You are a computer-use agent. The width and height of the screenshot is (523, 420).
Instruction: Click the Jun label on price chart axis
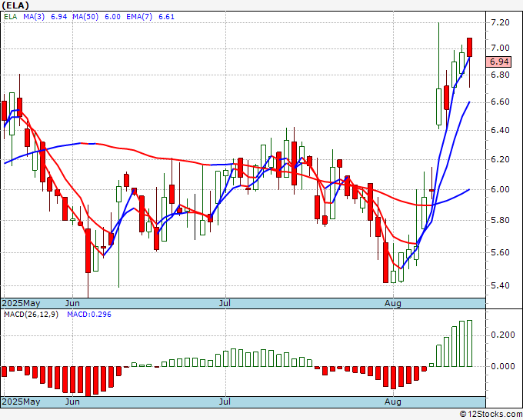pyautogui.click(x=72, y=303)
